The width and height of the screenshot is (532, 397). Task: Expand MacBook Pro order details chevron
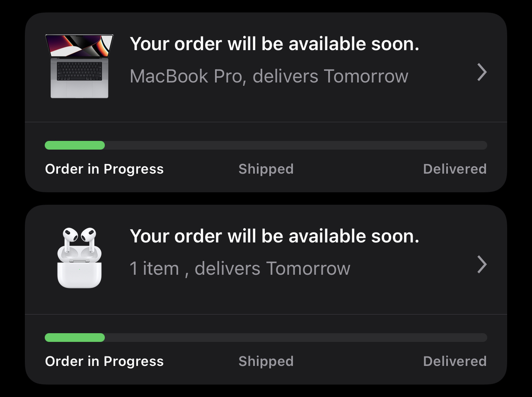(x=481, y=72)
